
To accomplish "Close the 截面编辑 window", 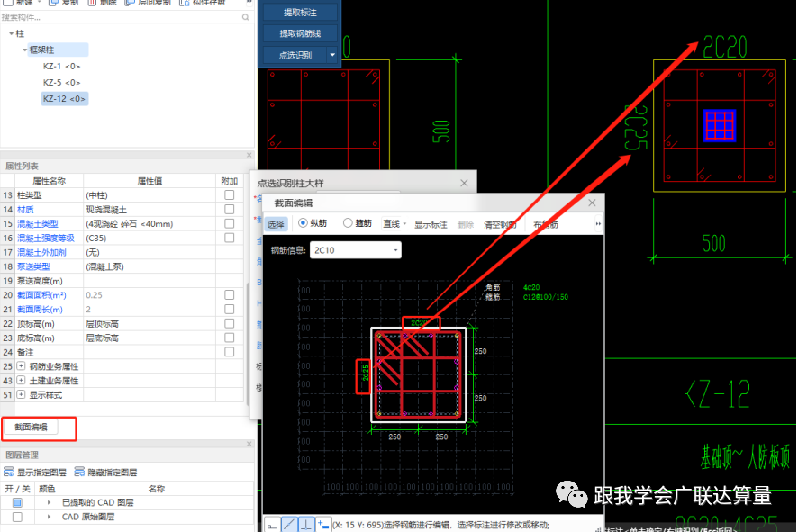I will pyautogui.click(x=592, y=203).
